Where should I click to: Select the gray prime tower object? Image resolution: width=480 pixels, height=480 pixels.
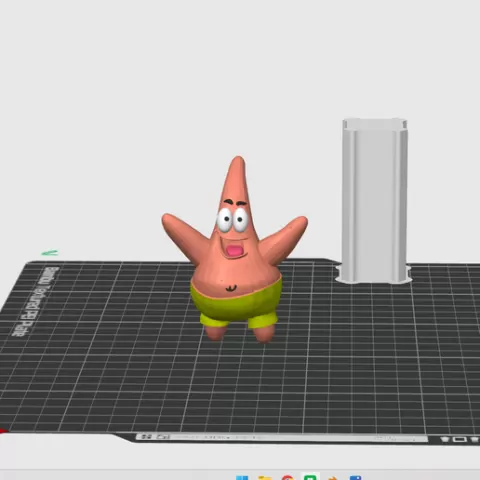[374, 201]
